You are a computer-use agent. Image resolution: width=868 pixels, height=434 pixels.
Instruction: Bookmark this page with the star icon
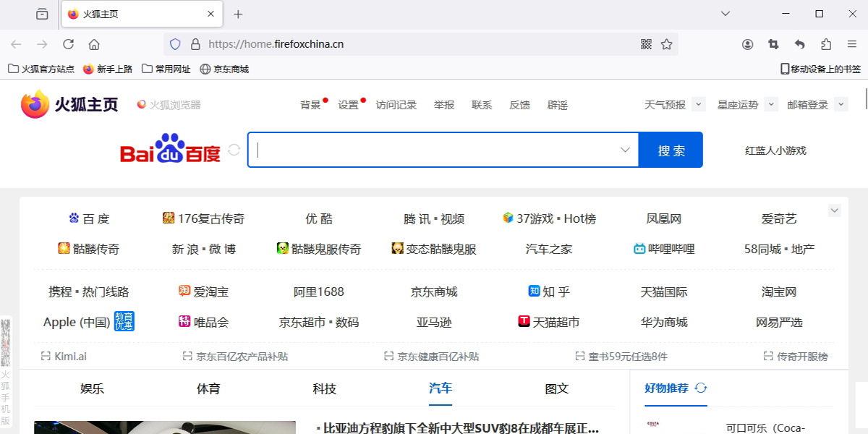(667, 44)
